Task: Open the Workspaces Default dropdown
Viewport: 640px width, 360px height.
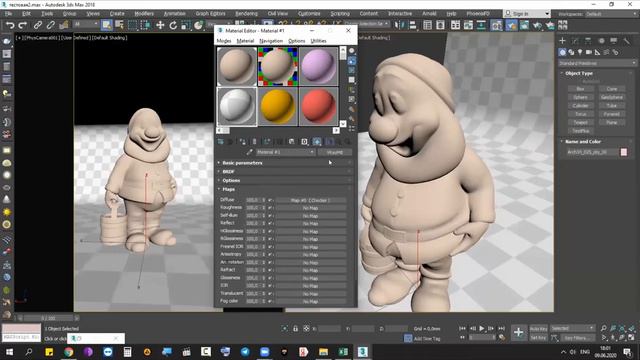Action: (x=611, y=14)
